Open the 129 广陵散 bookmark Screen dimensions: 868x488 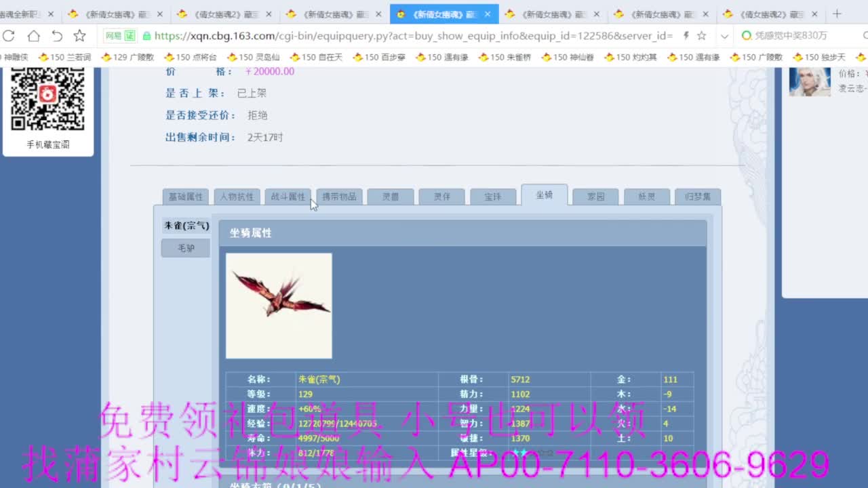click(127, 58)
